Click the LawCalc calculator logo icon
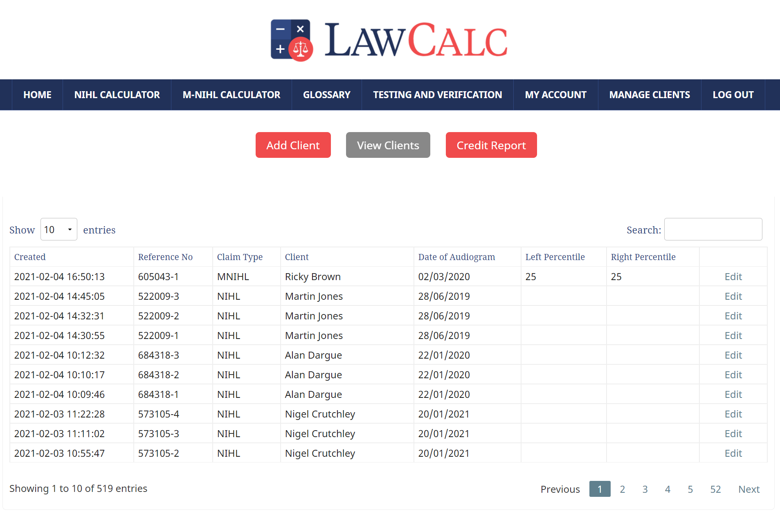The width and height of the screenshot is (780, 532). [292, 40]
